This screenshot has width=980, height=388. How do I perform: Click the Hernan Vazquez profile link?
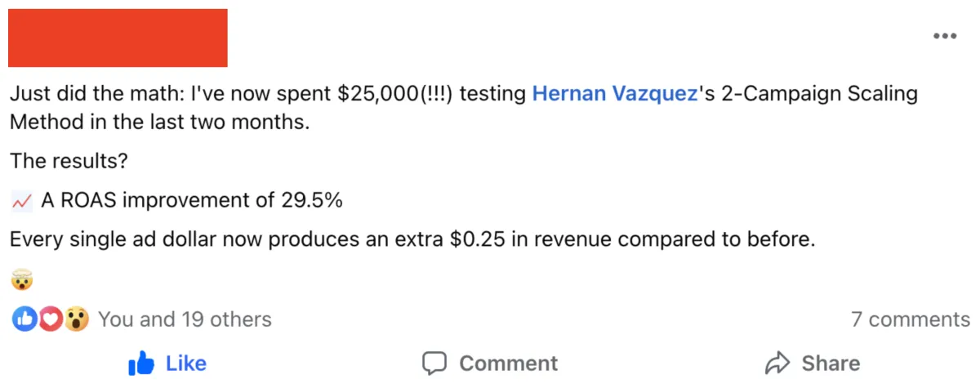(614, 95)
